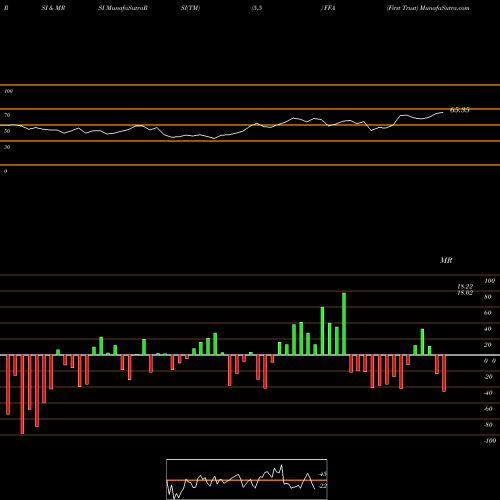The width and height of the screenshot is (500, 500).
Task: Click the MR axis label -60
Action: pos(488,409)
